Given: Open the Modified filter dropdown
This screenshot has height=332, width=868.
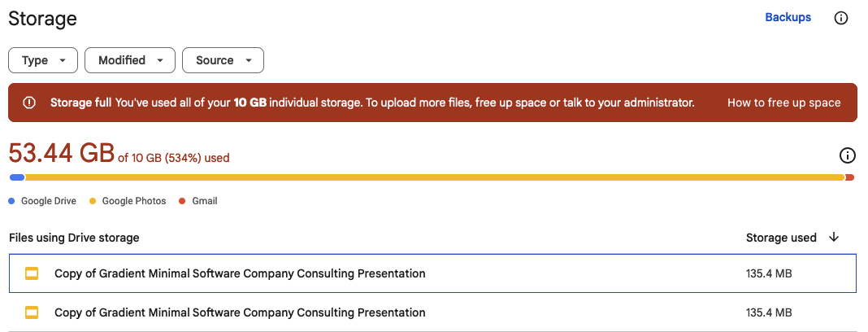Looking at the screenshot, I should [130, 60].
